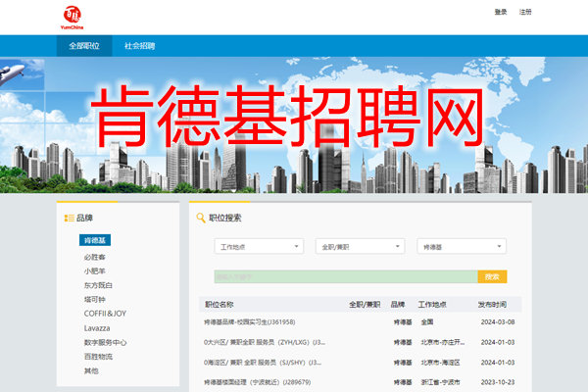The width and height of the screenshot is (588, 392).
Task: Open the 0大兴区 服务员 job posting
Action: pyautogui.click(x=265, y=342)
